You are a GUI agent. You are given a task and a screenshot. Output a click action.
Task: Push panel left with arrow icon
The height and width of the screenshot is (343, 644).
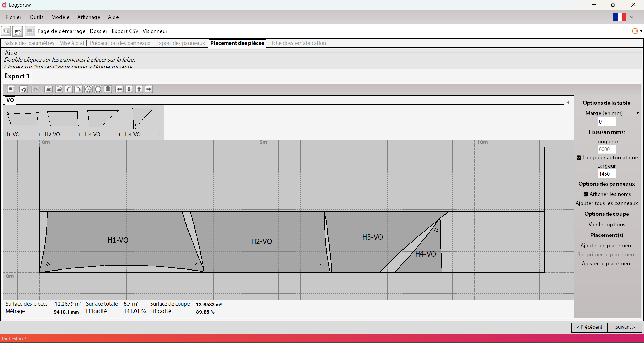point(119,89)
